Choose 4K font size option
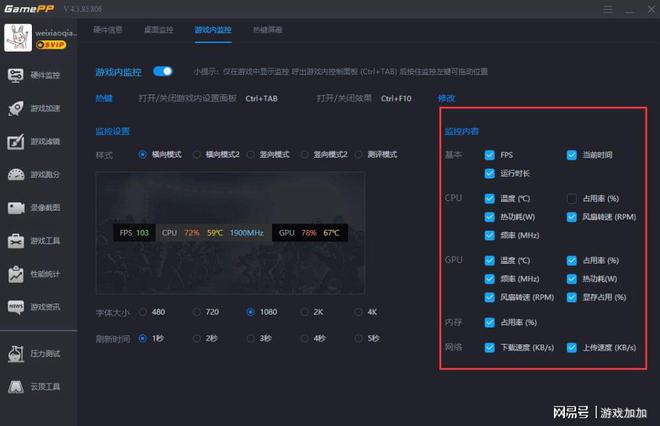 358,311
